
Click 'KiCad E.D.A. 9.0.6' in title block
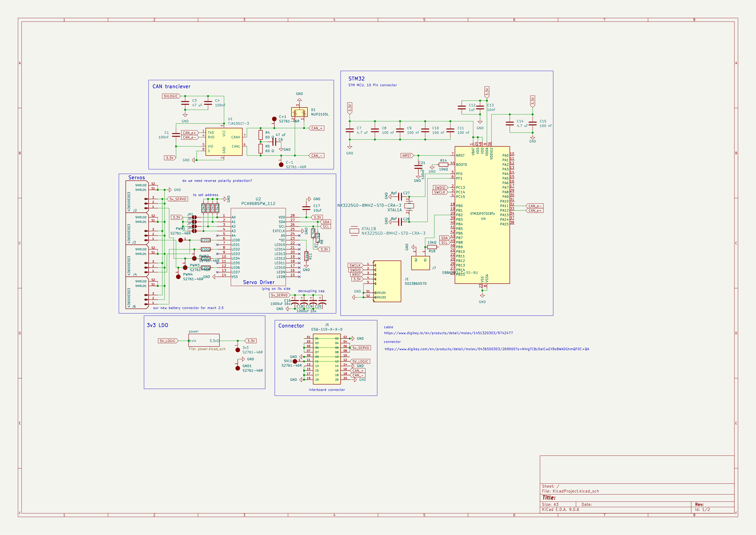coord(560,510)
